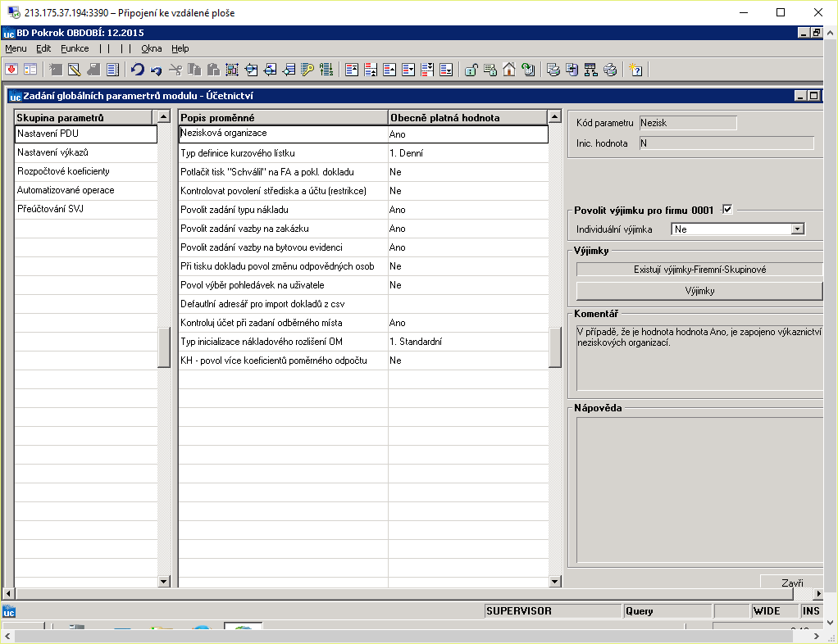Select 'Nastavení výkazů' parameter group

85,152
